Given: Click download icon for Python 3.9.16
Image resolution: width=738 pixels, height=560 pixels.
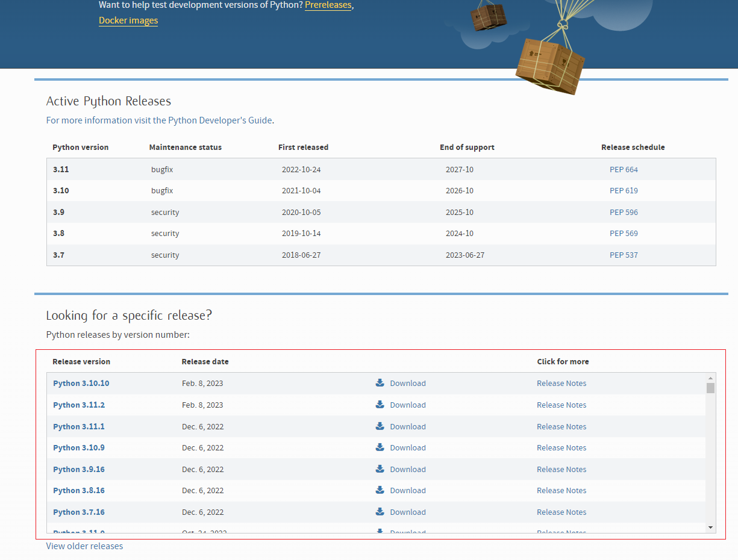Looking at the screenshot, I should (x=380, y=469).
